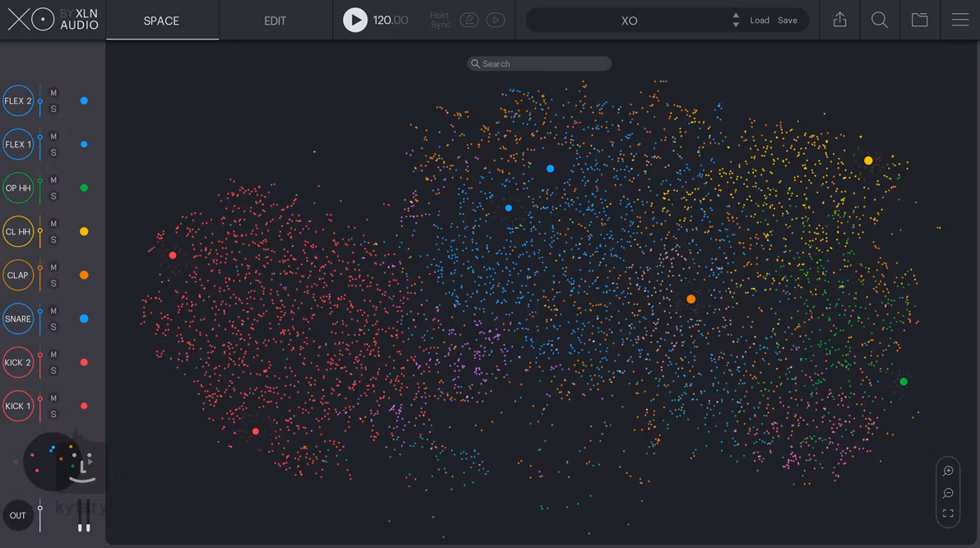Click the fit-to-screen icon
980x548 pixels.
[948, 513]
